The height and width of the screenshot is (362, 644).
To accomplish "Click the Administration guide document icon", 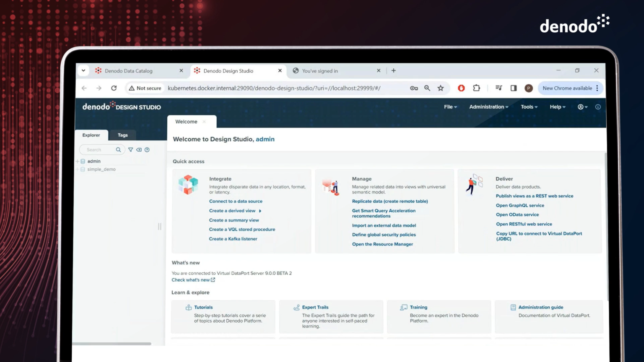I will click(x=514, y=307).
